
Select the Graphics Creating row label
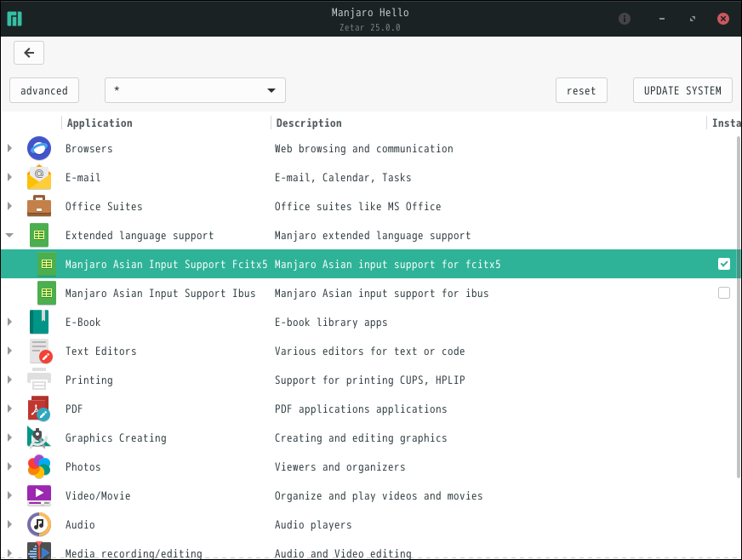coord(116,437)
